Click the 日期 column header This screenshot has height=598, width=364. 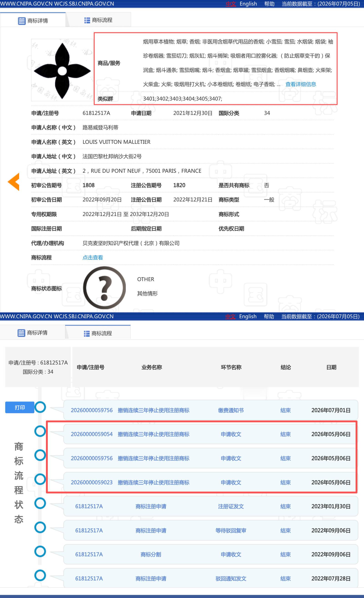(x=331, y=367)
